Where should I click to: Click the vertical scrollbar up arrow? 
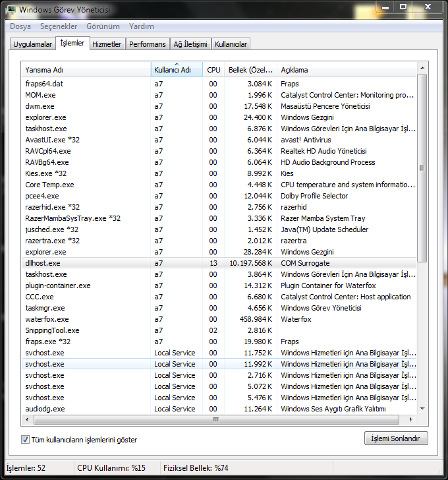(422, 68)
